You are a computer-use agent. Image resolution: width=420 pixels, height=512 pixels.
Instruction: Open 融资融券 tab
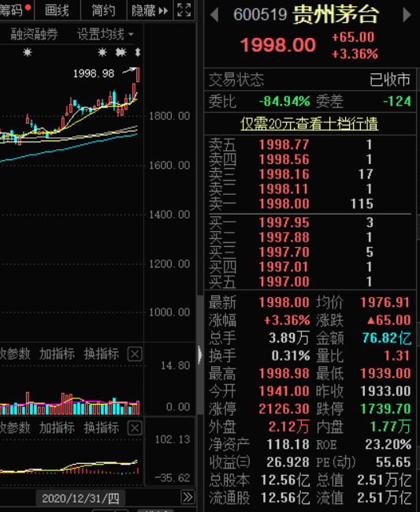(34, 34)
